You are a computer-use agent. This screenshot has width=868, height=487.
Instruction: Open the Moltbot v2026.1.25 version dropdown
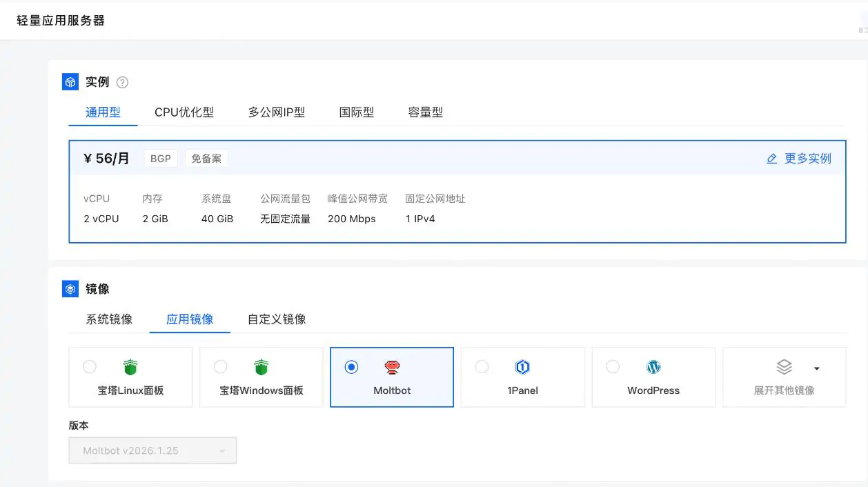152,450
